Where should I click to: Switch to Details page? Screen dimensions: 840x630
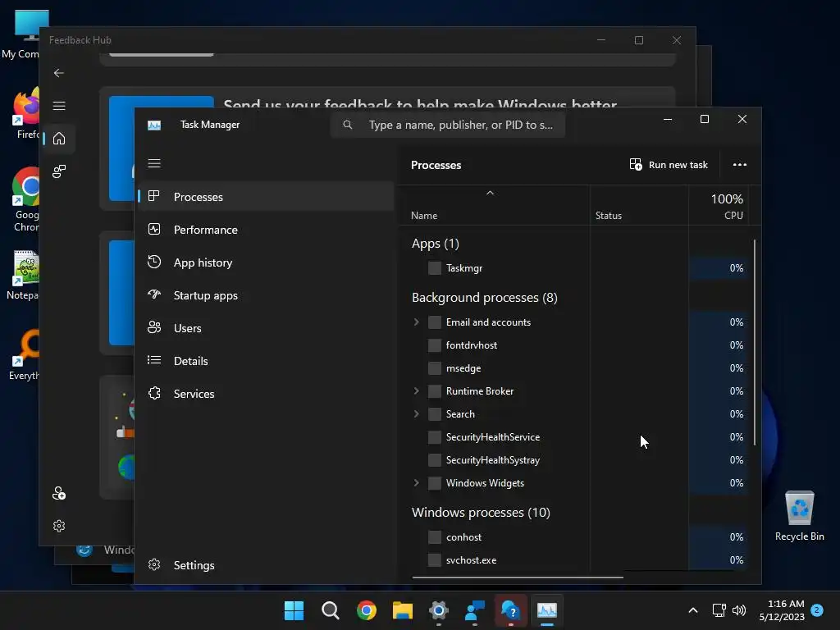pos(267,361)
